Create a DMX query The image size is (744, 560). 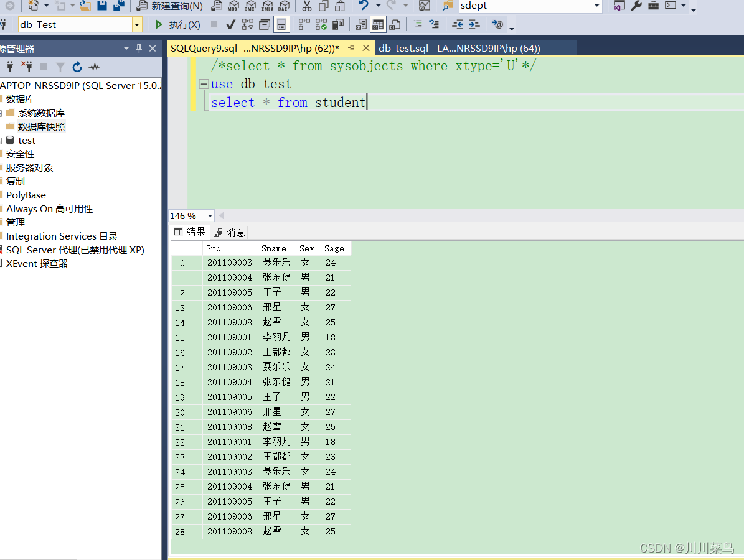pyautogui.click(x=250, y=6)
